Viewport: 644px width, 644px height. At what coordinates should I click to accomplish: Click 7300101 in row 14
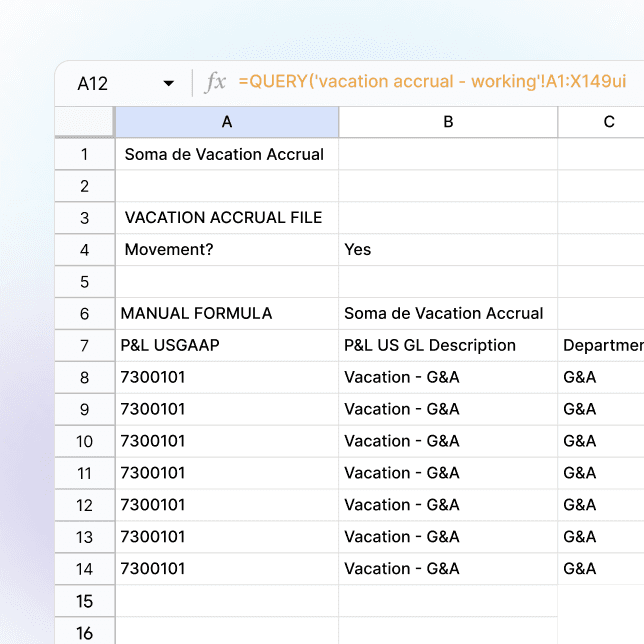pos(227,569)
